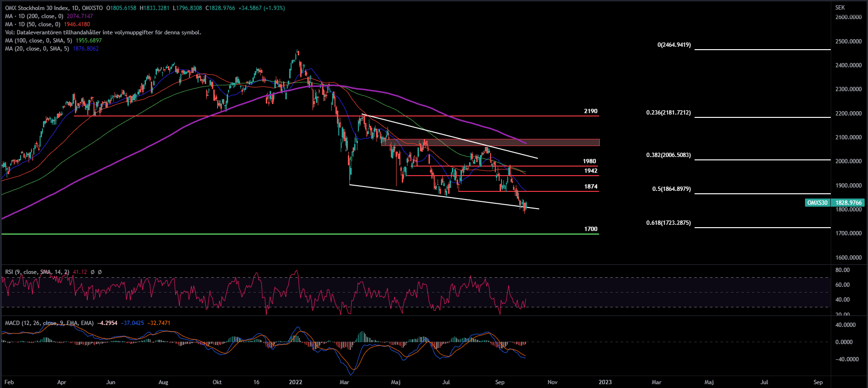The image size is (868, 388).
Task: Select the MA 200 indicator legend
Action: 34,16
